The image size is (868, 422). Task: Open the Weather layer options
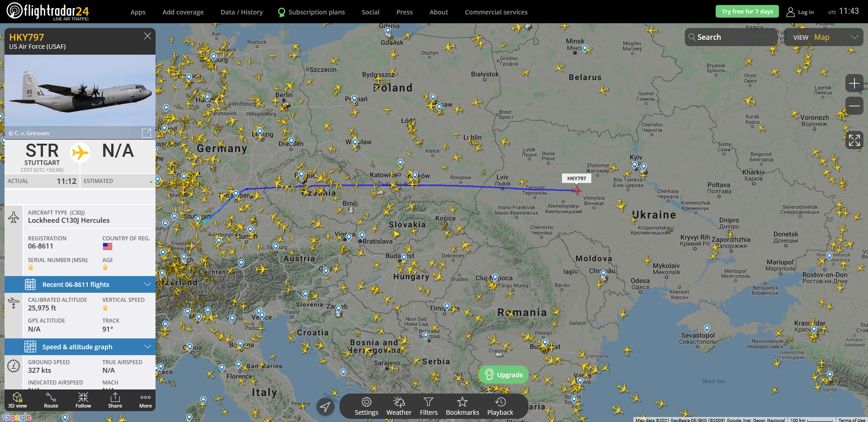[x=399, y=406]
